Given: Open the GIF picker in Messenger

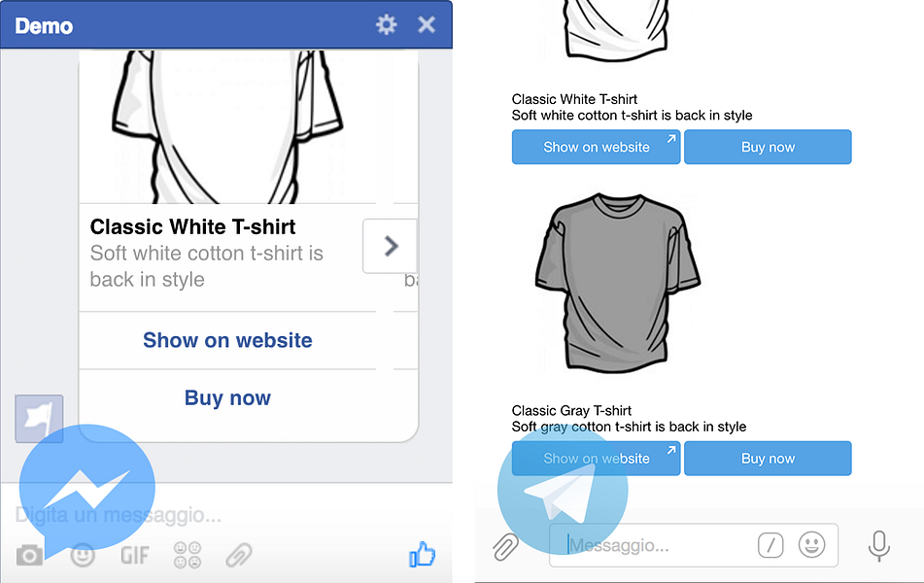Looking at the screenshot, I should pos(134,555).
